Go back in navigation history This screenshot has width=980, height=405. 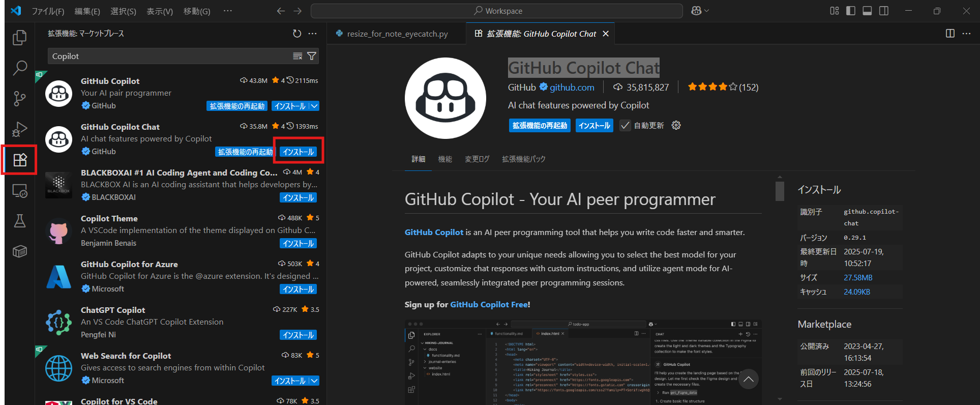[x=281, y=11]
